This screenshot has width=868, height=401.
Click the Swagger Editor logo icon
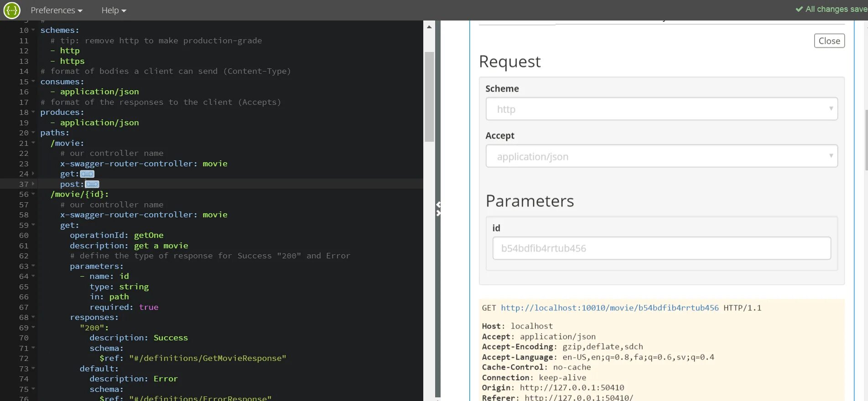coord(12,10)
